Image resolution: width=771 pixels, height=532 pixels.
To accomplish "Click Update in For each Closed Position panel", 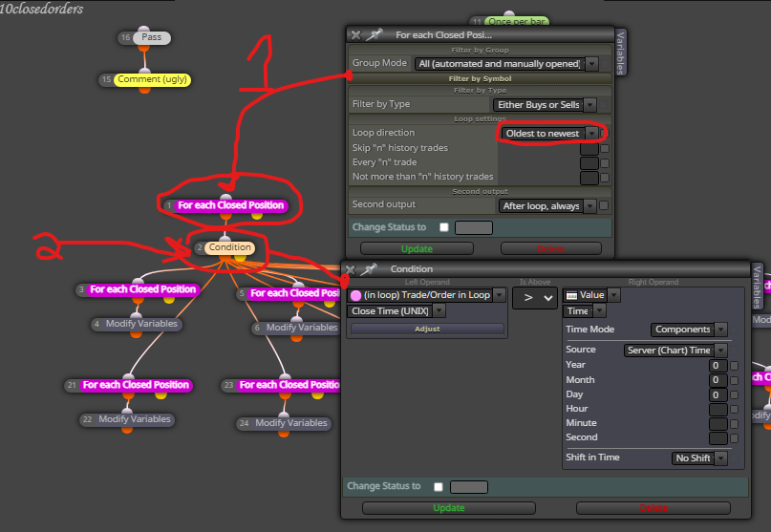I will pos(417,248).
